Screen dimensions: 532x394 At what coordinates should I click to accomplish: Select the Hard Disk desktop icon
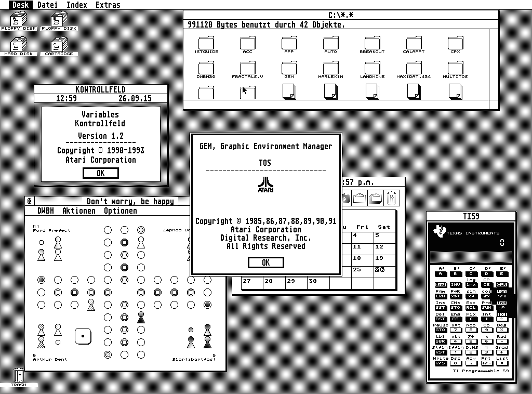[19, 46]
